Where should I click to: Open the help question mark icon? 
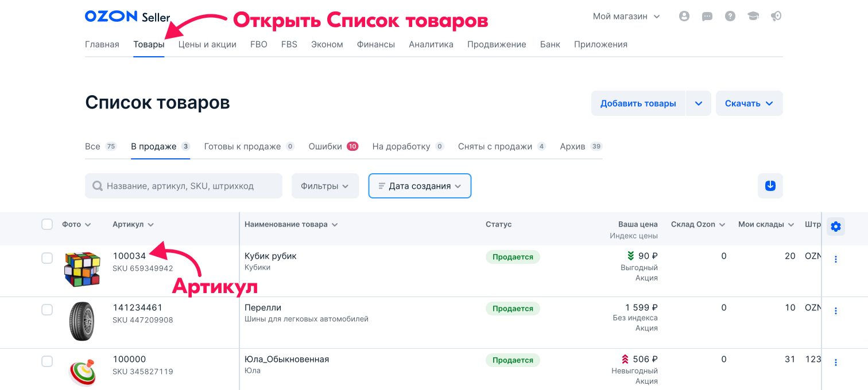[x=730, y=17]
